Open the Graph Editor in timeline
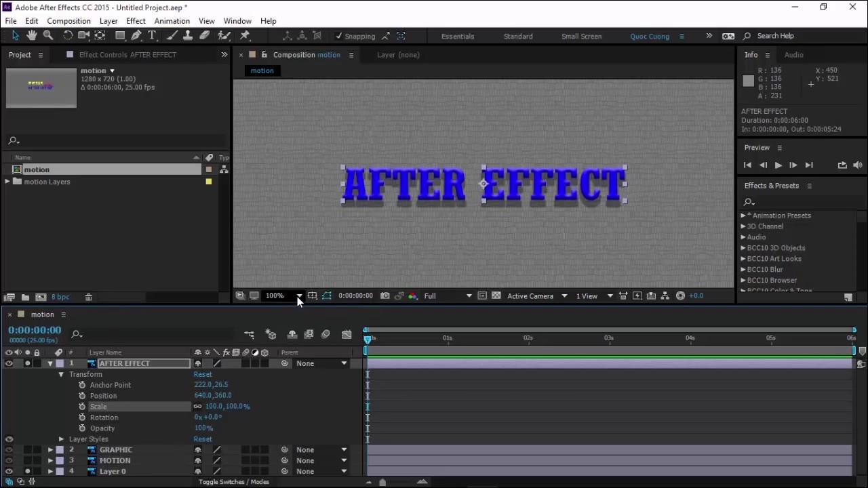 pyautogui.click(x=347, y=335)
